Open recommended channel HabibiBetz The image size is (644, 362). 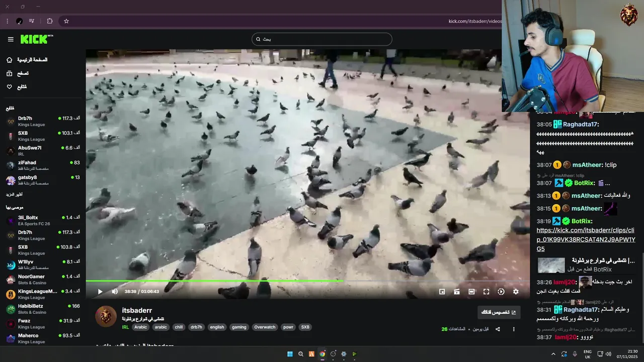(x=43, y=309)
